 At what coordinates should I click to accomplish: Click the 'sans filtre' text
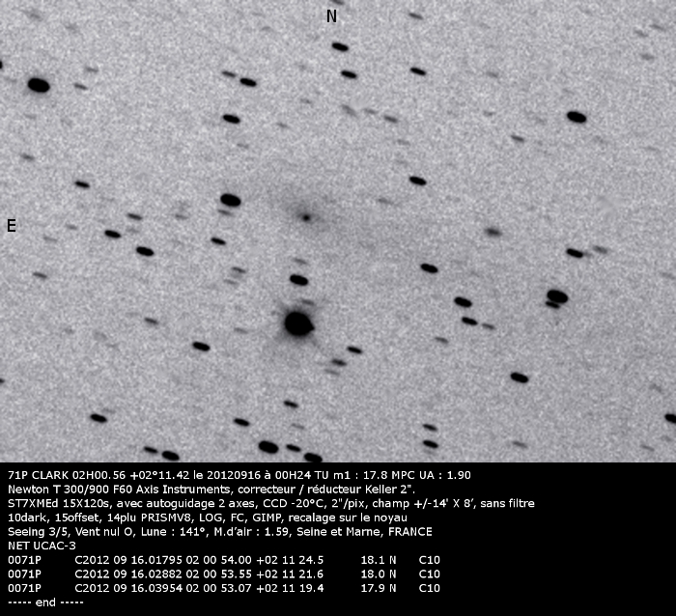click(507, 503)
